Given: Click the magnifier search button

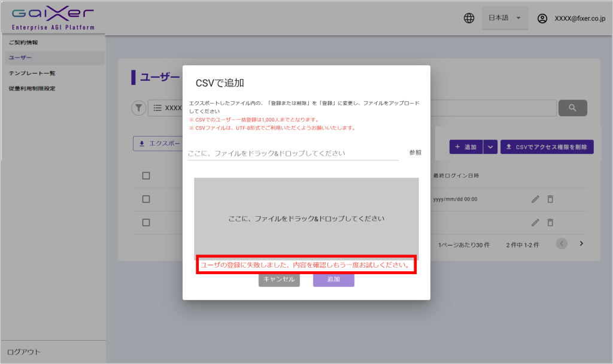Looking at the screenshot, I should (x=572, y=108).
